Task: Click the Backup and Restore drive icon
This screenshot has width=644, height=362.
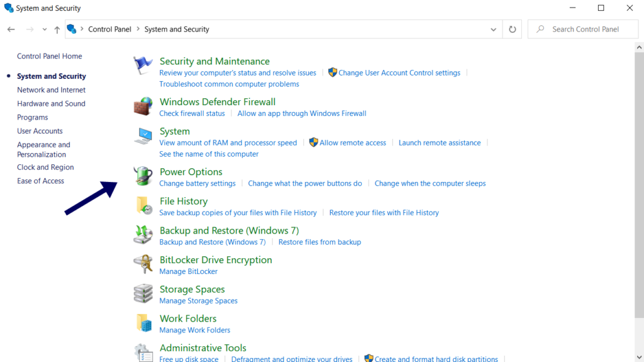Action: (x=143, y=235)
